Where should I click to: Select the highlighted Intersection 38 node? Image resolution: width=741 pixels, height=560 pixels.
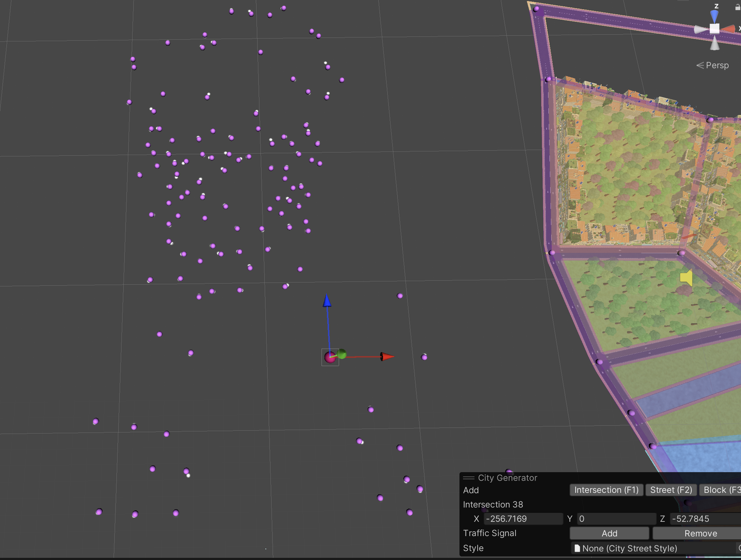330,357
